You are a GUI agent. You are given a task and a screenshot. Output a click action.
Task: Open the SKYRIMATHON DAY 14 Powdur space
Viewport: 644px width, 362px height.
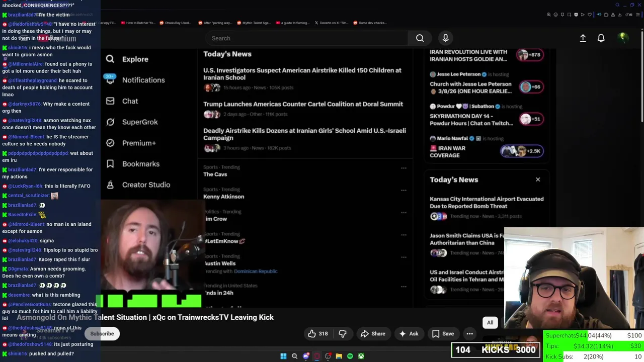coord(486,116)
